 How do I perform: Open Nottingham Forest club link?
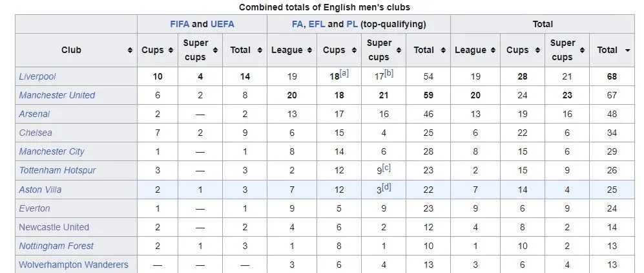coord(56,246)
